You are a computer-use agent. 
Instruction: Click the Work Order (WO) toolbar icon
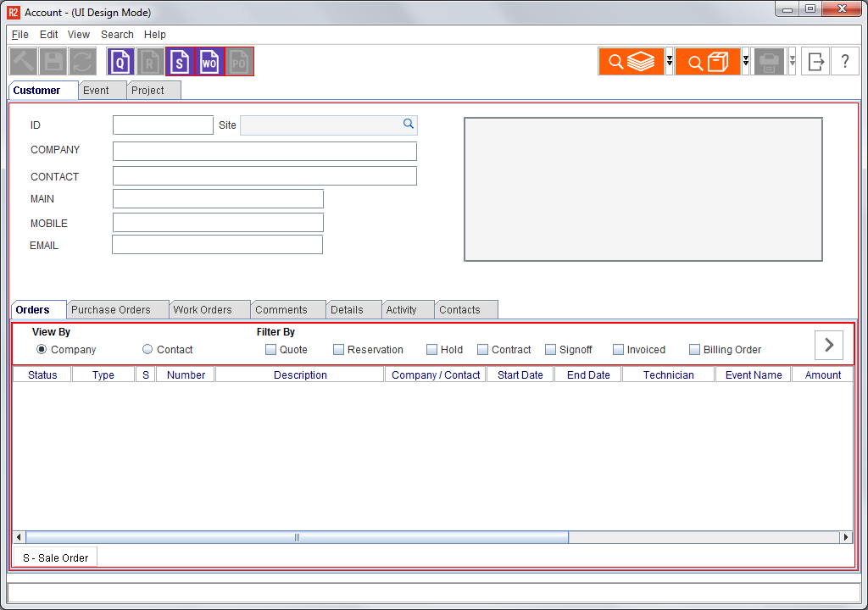pos(209,62)
